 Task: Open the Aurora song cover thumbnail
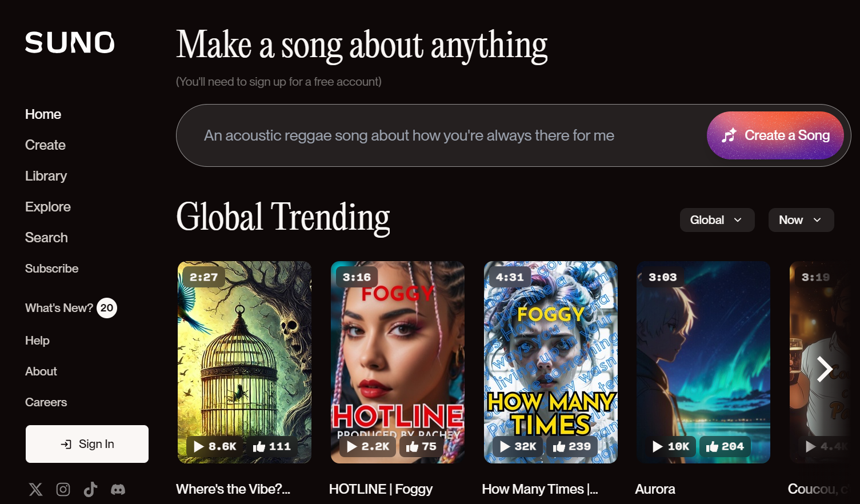(703, 362)
